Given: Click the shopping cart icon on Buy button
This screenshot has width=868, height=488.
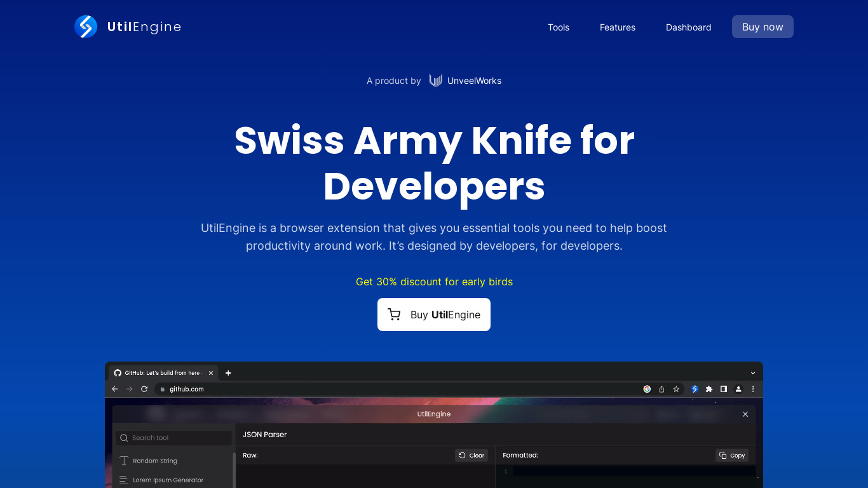Looking at the screenshot, I should pos(394,315).
